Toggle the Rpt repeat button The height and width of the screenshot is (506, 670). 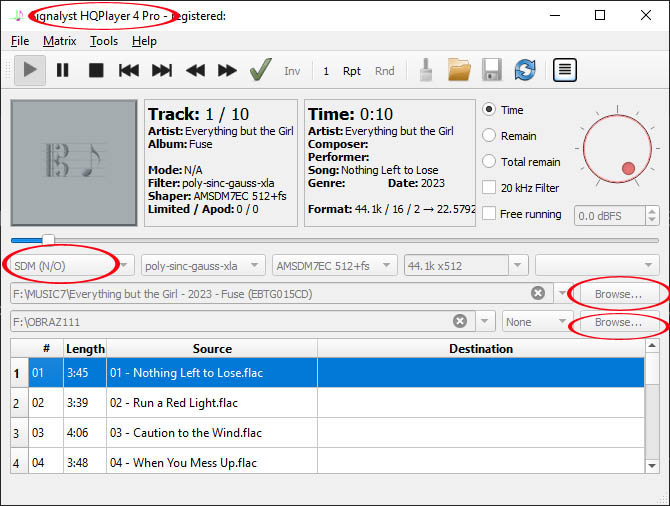click(352, 71)
